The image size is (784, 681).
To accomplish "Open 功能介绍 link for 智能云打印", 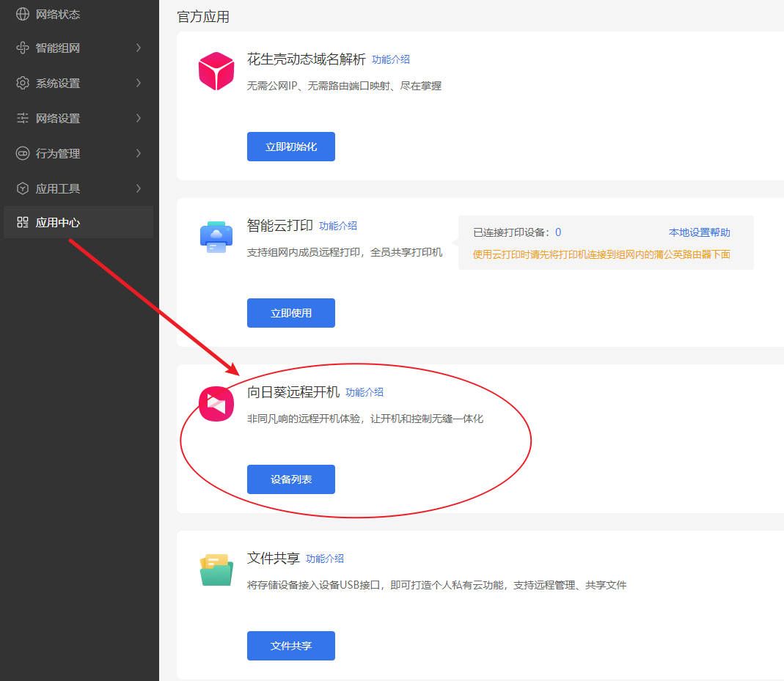I will [x=338, y=226].
